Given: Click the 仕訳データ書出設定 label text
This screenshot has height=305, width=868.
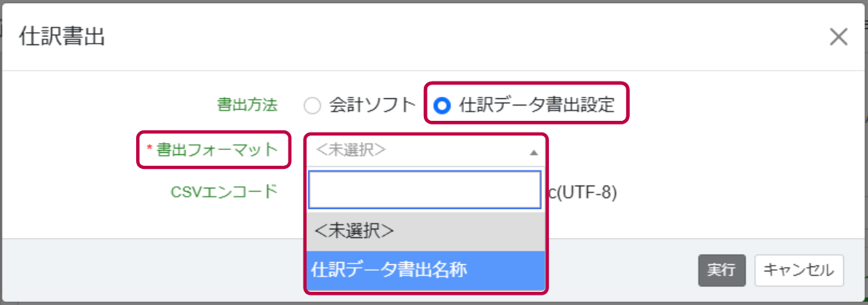Looking at the screenshot, I should point(537,105).
